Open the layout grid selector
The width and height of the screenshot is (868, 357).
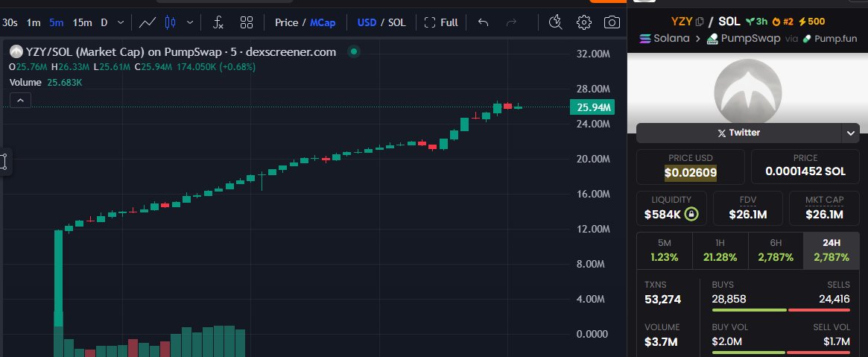[247, 22]
